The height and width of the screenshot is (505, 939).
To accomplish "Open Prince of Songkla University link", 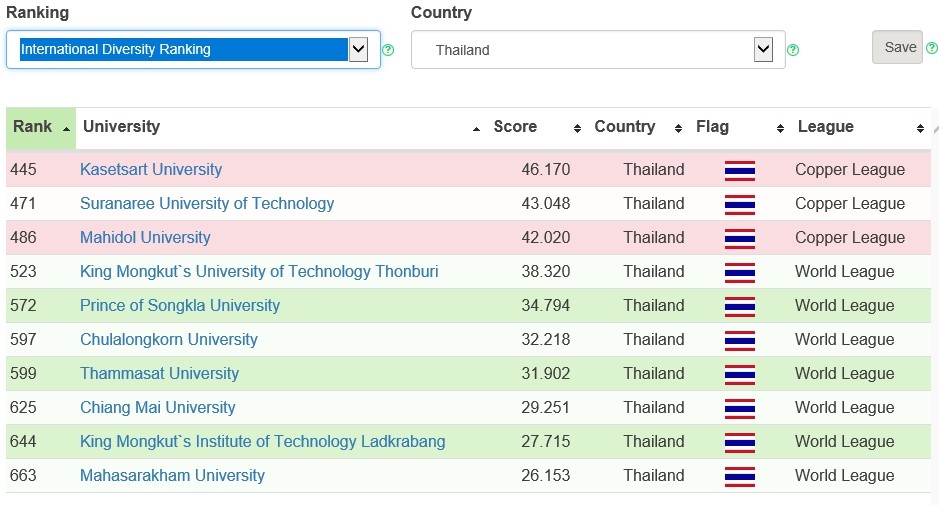I will point(180,306).
